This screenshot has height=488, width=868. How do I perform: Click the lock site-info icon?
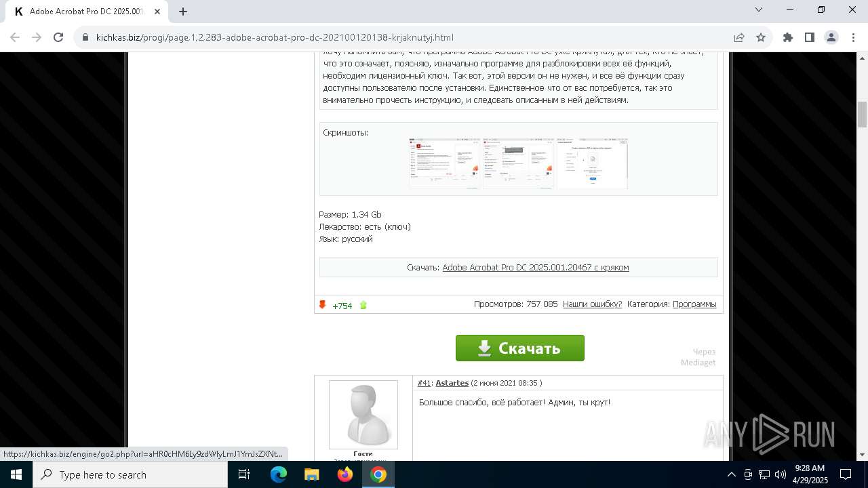pos(85,37)
